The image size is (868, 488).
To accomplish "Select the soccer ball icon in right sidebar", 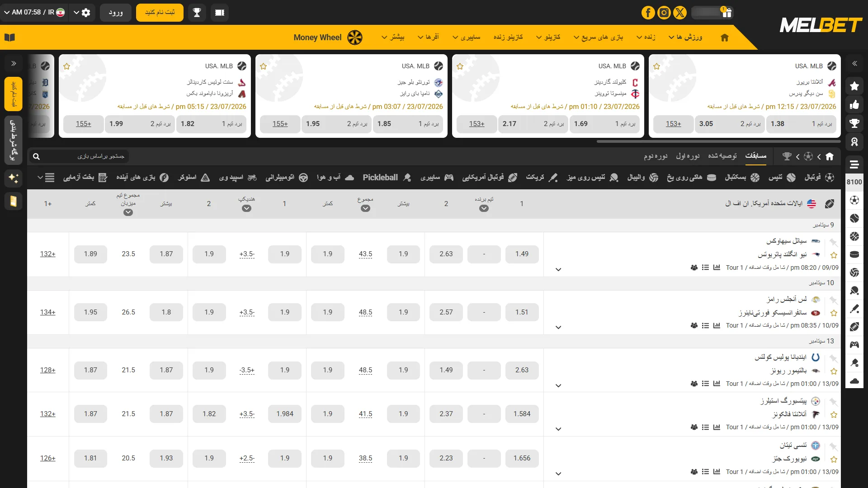I will [x=854, y=200].
